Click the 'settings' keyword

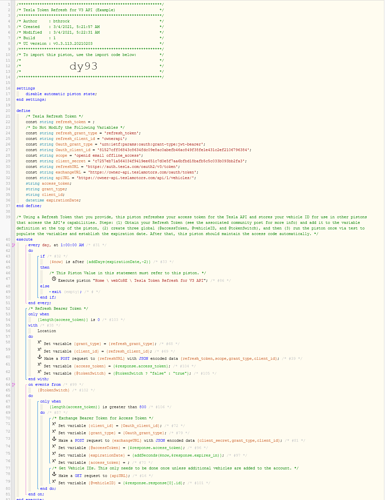(26, 88)
